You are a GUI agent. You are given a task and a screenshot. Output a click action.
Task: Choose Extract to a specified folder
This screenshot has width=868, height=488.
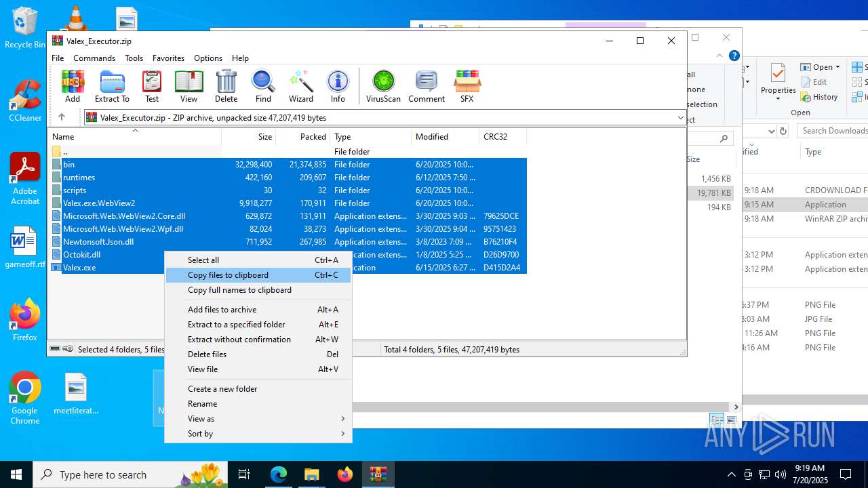pos(258,325)
